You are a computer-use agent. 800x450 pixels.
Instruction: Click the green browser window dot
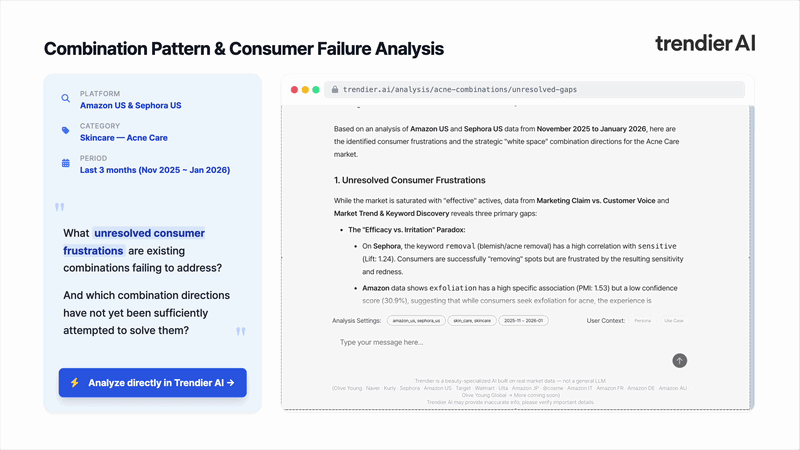pyautogui.click(x=316, y=90)
